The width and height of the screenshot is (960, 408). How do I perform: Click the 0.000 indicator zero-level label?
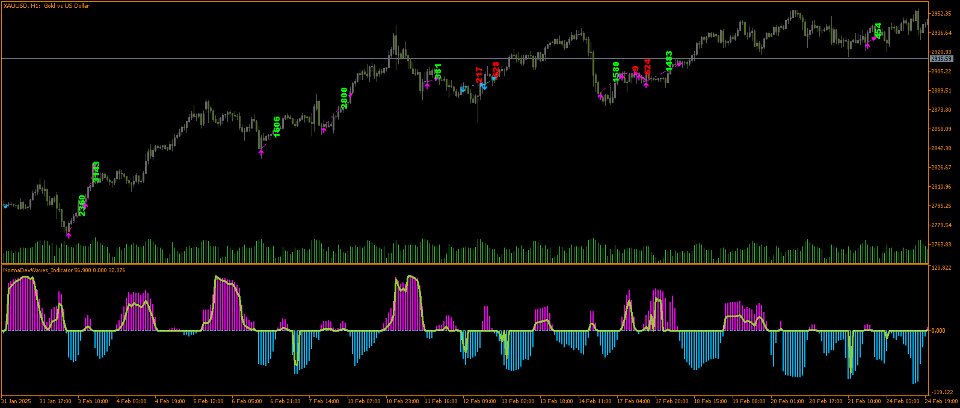click(937, 331)
